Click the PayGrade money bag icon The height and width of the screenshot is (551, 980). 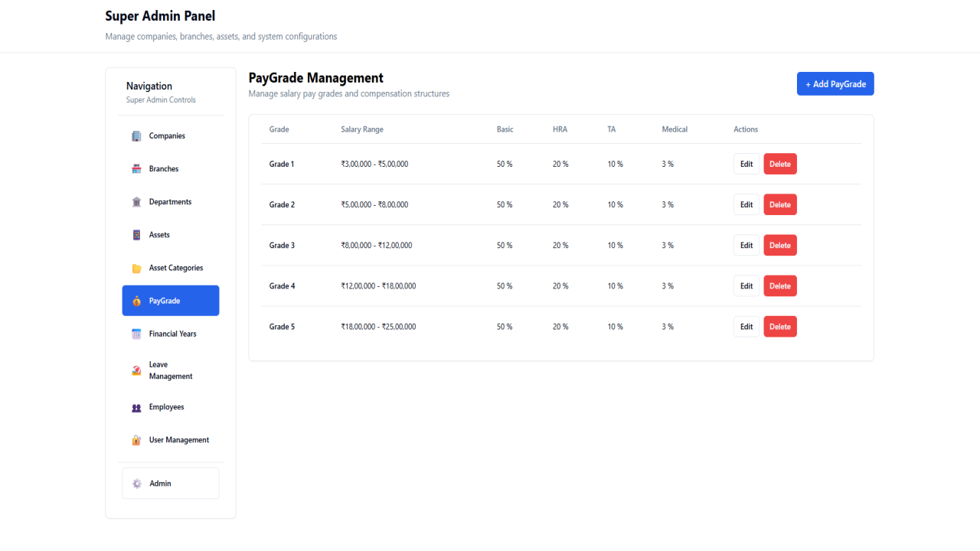click(x=136, y=301)
